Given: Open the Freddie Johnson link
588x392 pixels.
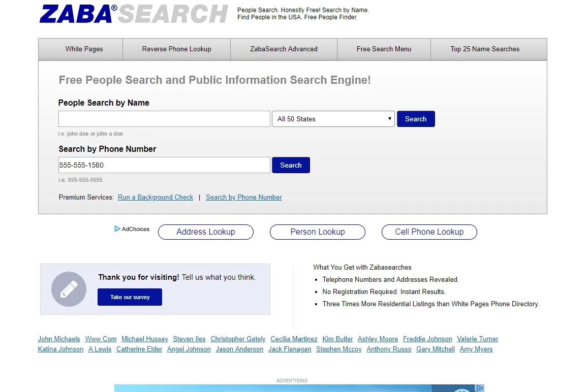Looking at the screenshot, I should (x=427, y=339).
